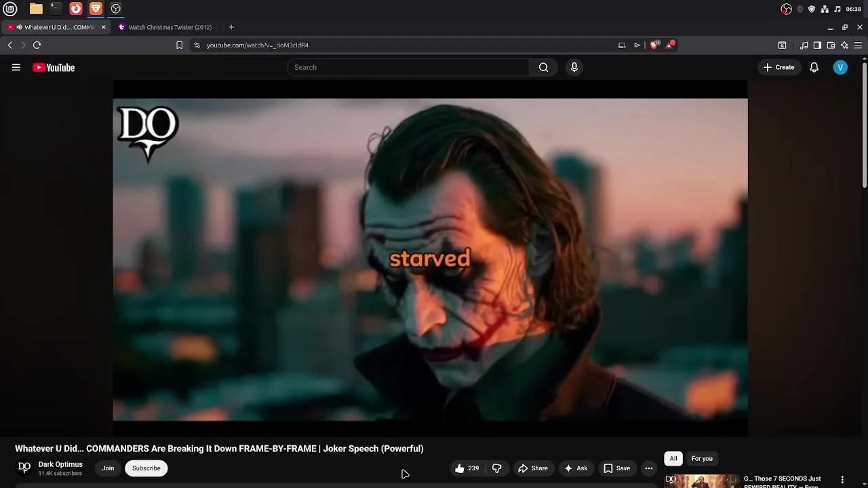The height and width of the screenshot is (488, 868).
Task: Click the YouTube search field
Action: [x=408, y=67]
